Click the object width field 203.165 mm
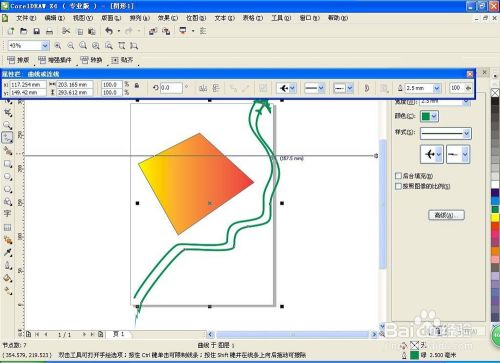The width and height of the screenshot is (500, 363). click(74, 85)
